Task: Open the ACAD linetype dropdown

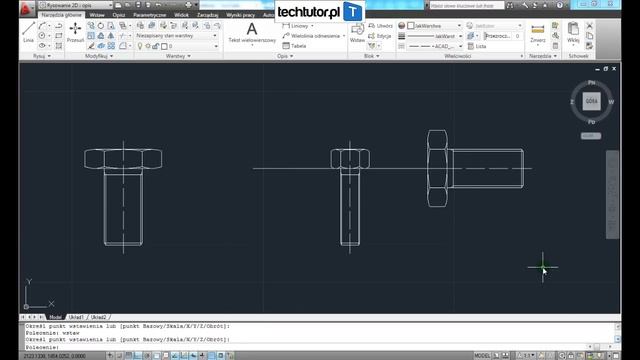Action: coord(434,46)
